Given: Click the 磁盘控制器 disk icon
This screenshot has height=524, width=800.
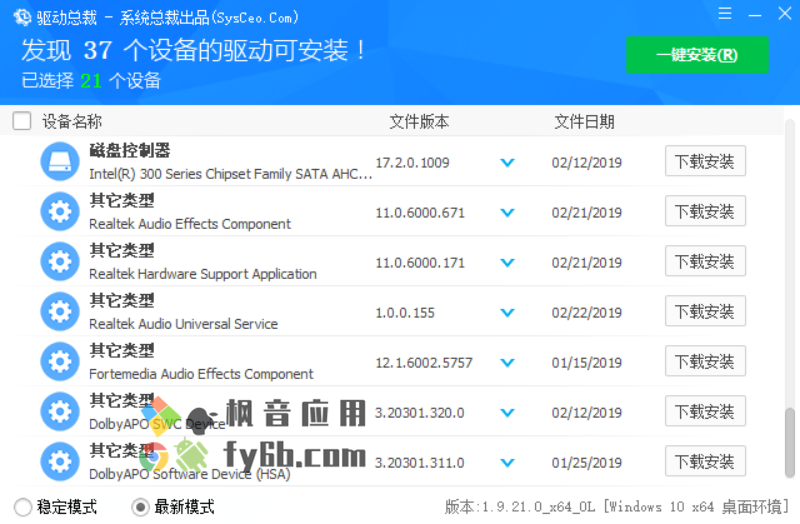Looking at the screenshot, I should pyautogui.click(x=60, y=161).
